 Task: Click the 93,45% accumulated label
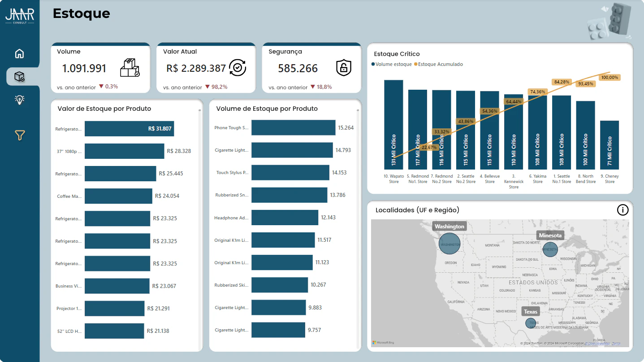click(x=586, y=83)
